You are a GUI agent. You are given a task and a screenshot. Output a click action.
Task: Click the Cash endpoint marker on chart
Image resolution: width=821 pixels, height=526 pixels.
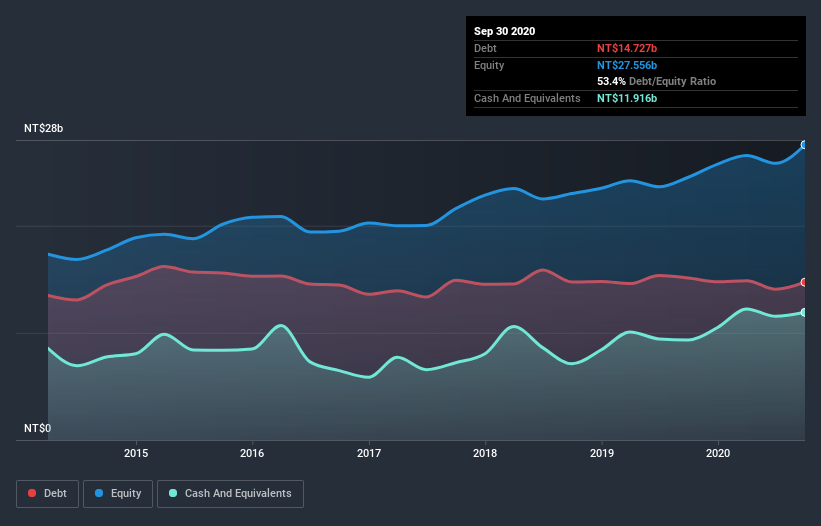coord(804,312)
